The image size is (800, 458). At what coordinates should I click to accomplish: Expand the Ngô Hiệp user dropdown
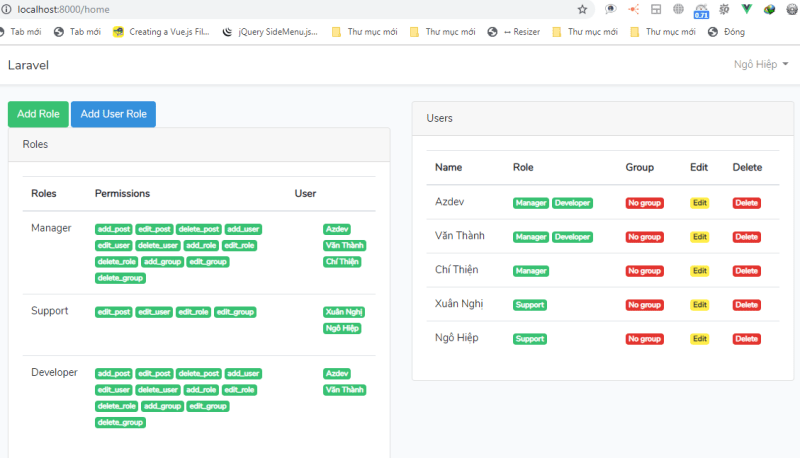pyautogui.click(x=761, y=64)
